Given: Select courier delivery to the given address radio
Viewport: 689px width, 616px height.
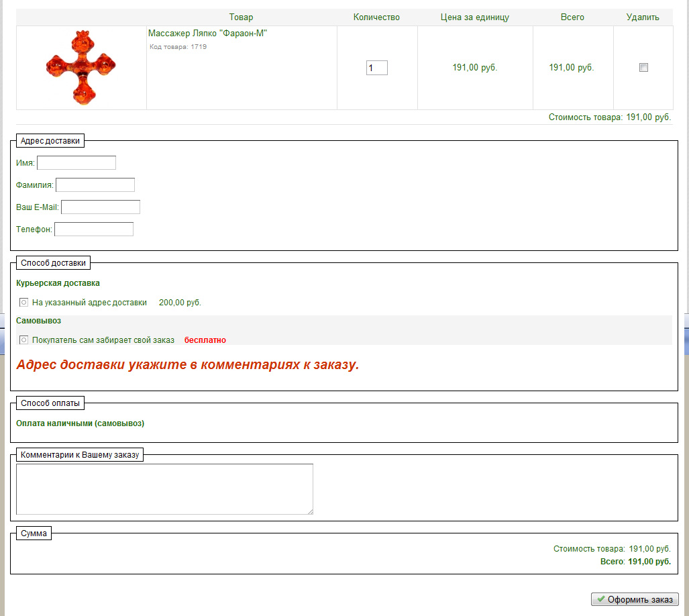Looking at the screenshot, I should pos(23,302).
